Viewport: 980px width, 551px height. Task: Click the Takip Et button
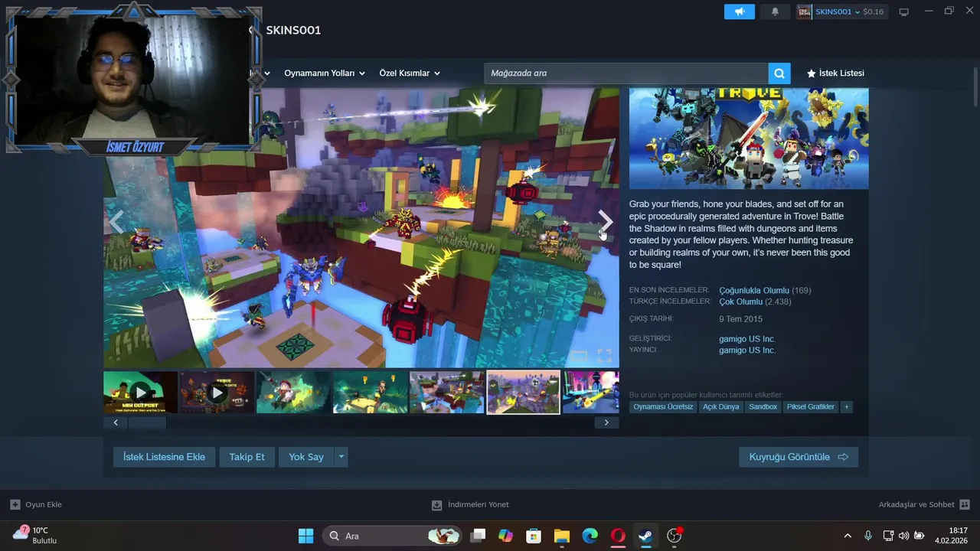click(247, 457)
